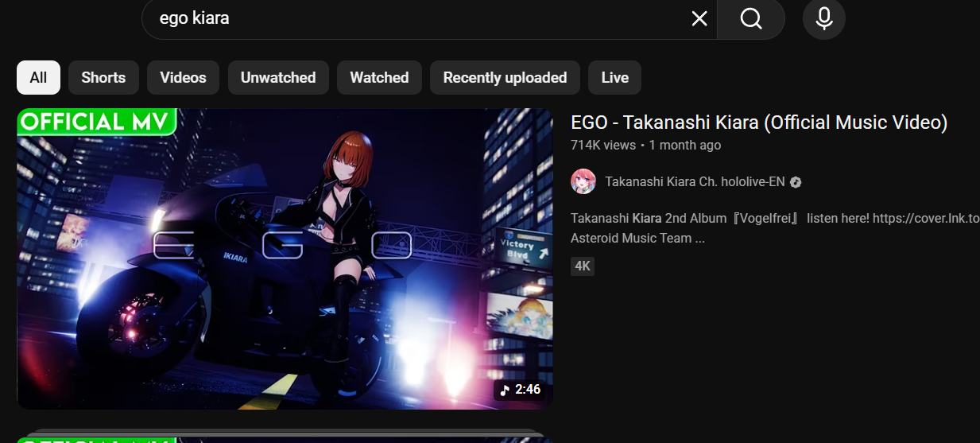980x443 pixels.
Task: Visit the Takanashi Kiara Ch. hololive-EN channel
Action: pos(695,181)
